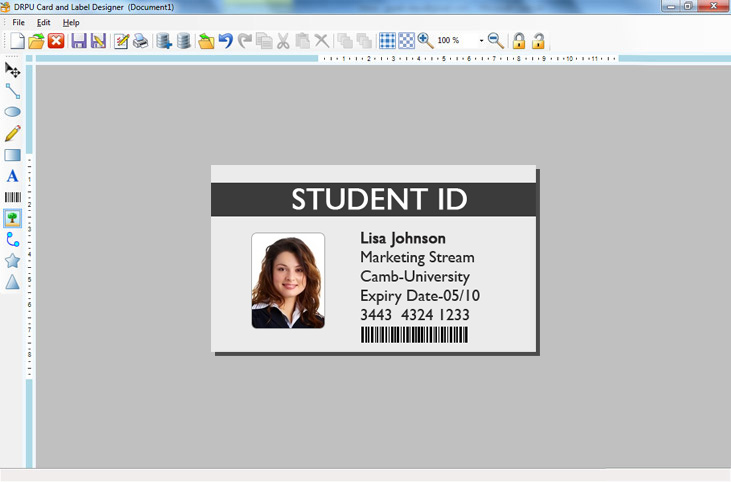Screen dimensions: 731x482
Task: Click the first padlock lock icon
Action: point(518,41)
